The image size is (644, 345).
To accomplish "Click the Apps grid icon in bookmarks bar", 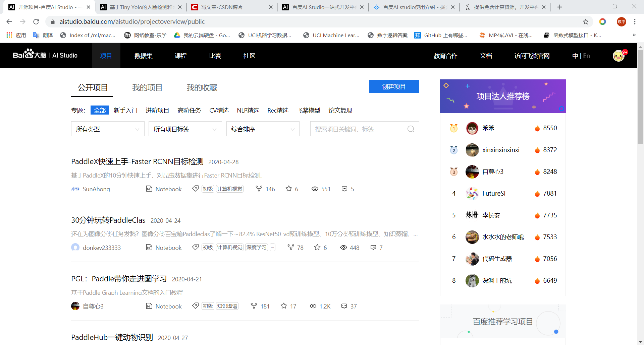I will click(9, 35).
